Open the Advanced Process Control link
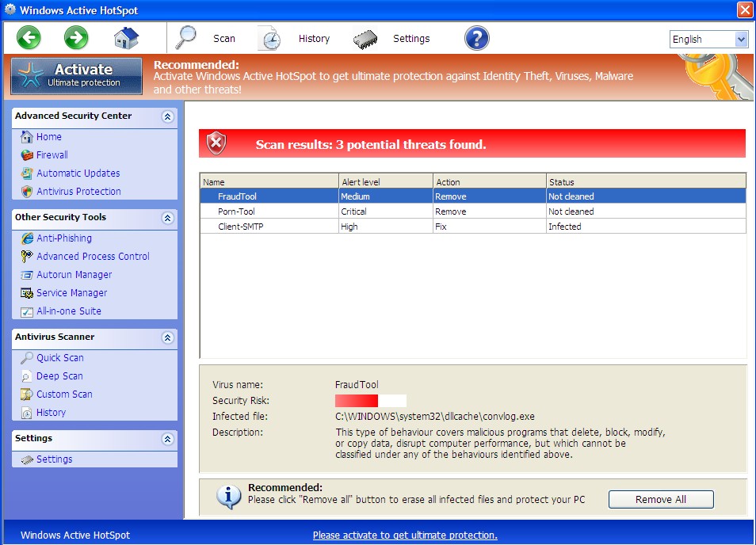756x545 pixels. [93, 257]
